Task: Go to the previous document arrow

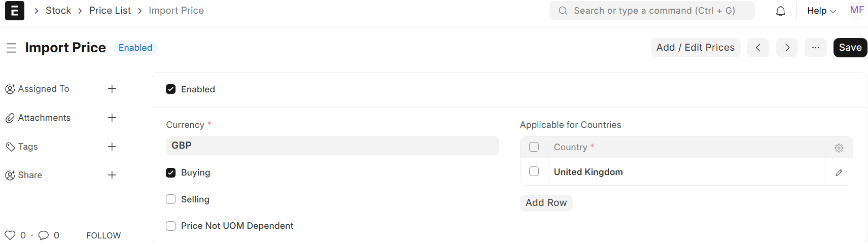Action: [758, 48]
